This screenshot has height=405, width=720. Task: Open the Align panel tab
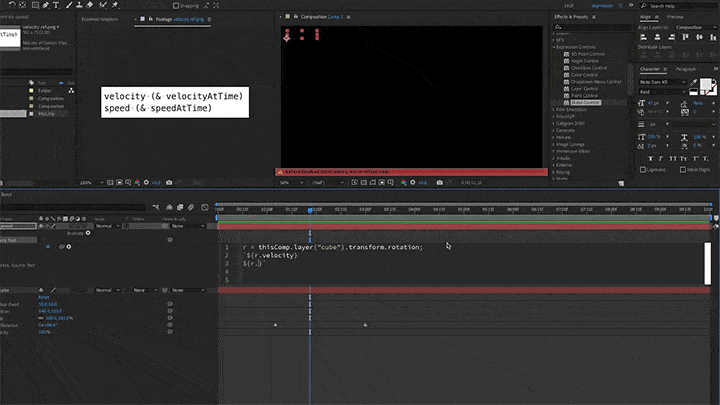pos(646,17)
